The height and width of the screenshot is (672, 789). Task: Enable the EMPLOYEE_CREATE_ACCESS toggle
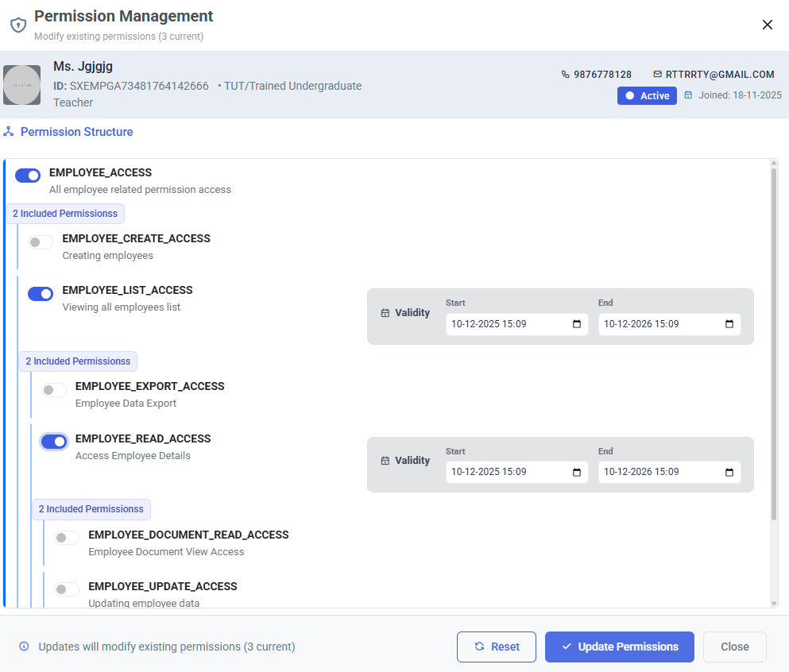tap(41, 242)
